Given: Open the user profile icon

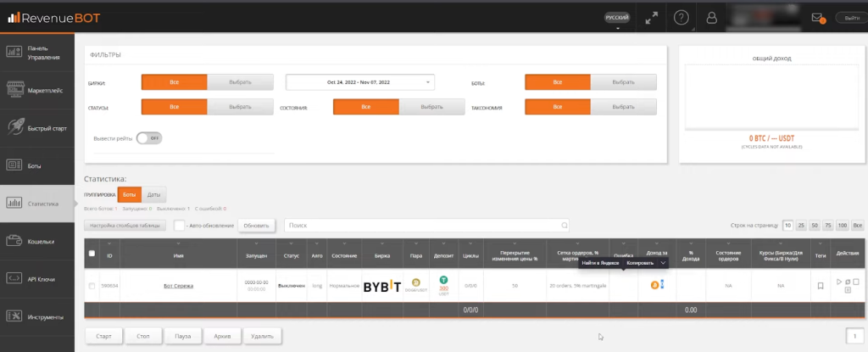Looking at the screenshot, I should 712,17.
